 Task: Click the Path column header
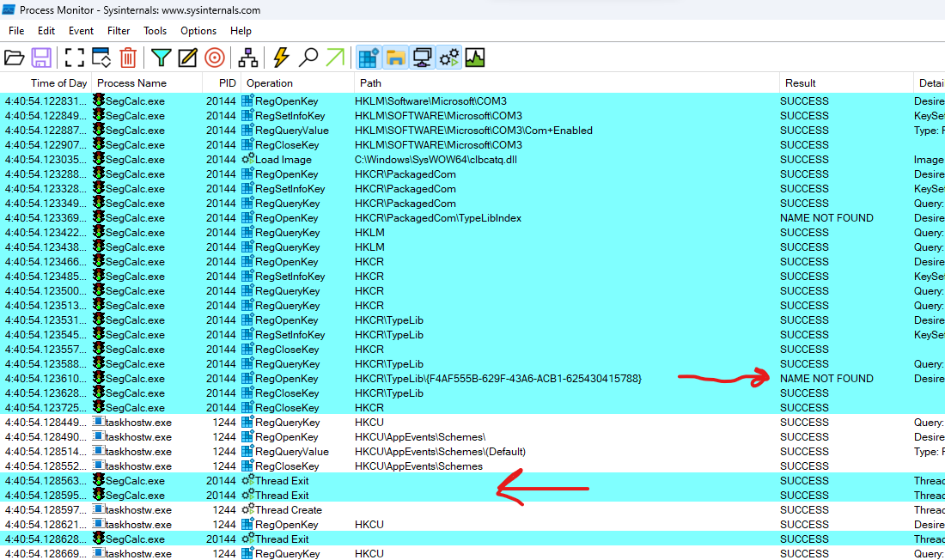566,83
